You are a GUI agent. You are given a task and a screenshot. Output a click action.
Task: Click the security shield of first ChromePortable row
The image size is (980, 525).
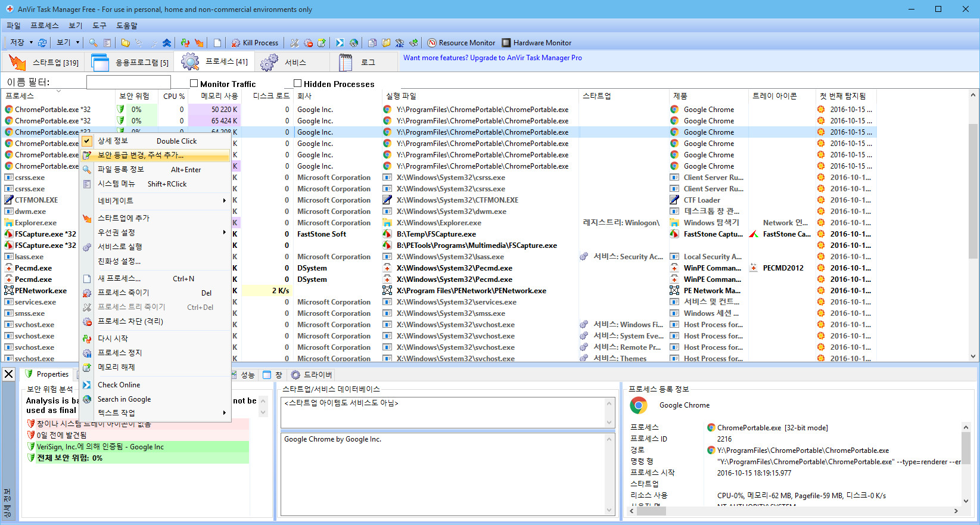(x=120, y=110)
